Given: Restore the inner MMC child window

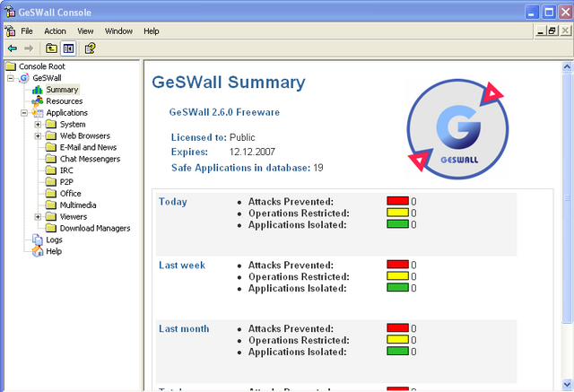Looking at the screenshot, I should (x=552, y=30).
